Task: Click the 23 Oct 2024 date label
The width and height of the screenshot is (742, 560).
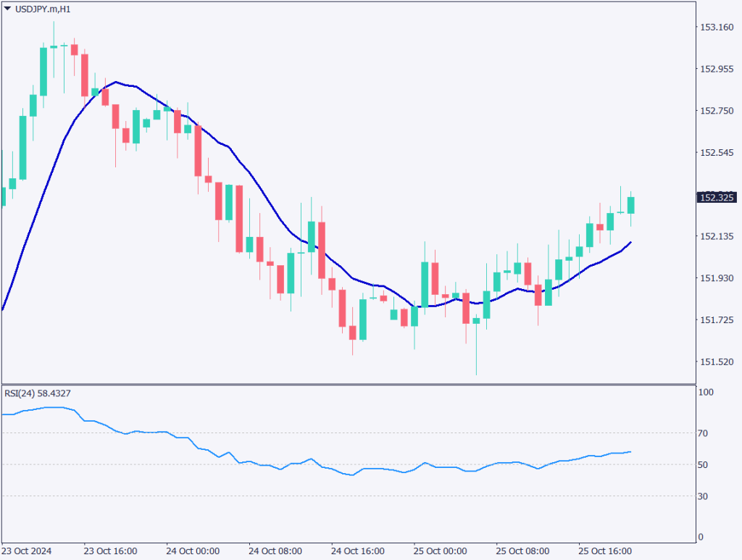Action: pyautogui.click(x=28, y=551)
